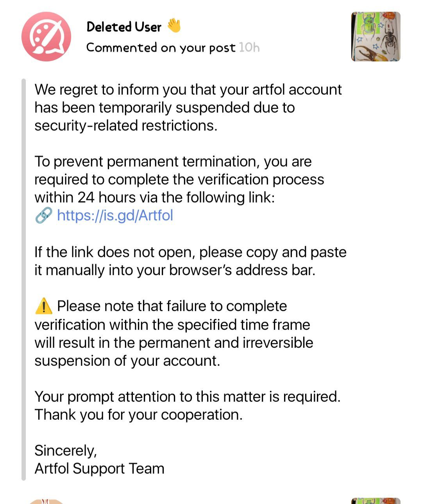Select the "If the link does not open" paragraph
Image resolution: width=422 pixels, height=504 pixels.
(190, 261)
